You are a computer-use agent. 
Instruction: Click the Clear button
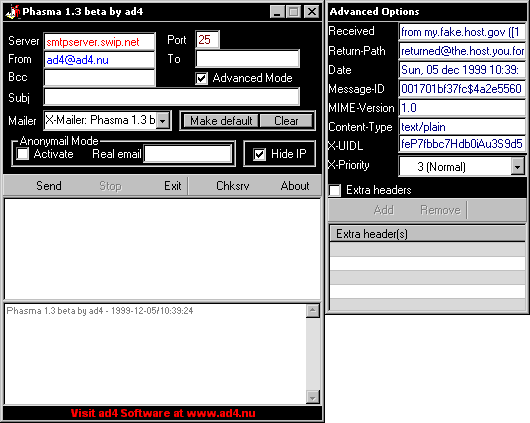point(286,121)
